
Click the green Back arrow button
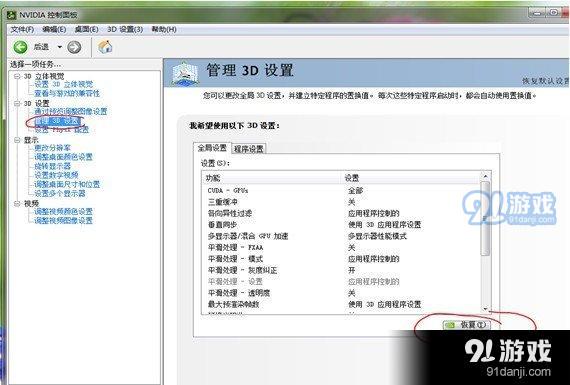tap(20, 47)
